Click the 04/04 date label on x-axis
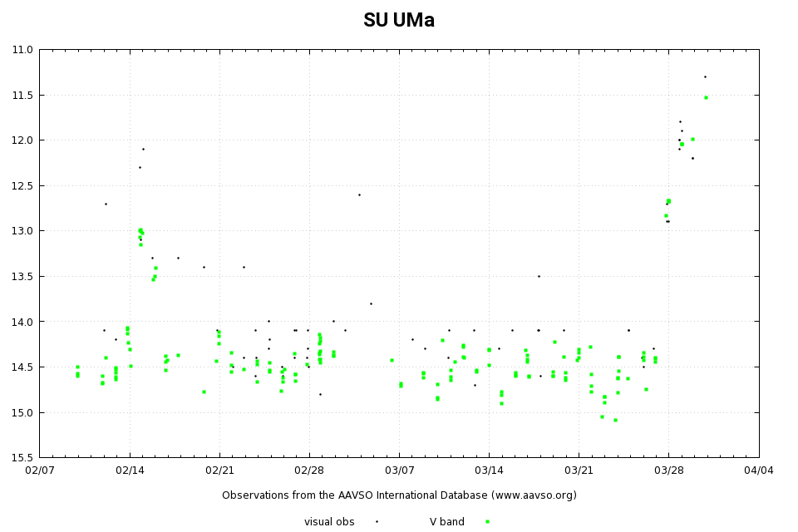798x532 pixels. tap(758, 470)
